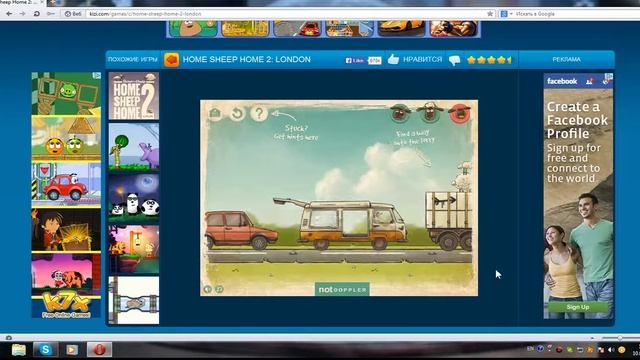Viewport: 640px width, 360px height.
Task: Select the red highlighted sheep character icon
Action: pos(460,113)
